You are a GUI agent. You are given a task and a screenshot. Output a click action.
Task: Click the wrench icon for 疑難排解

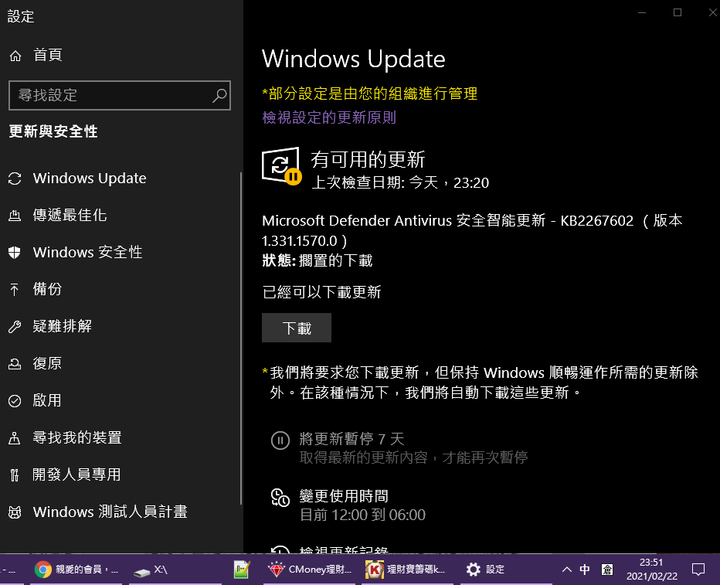click(x=15, y=326)
